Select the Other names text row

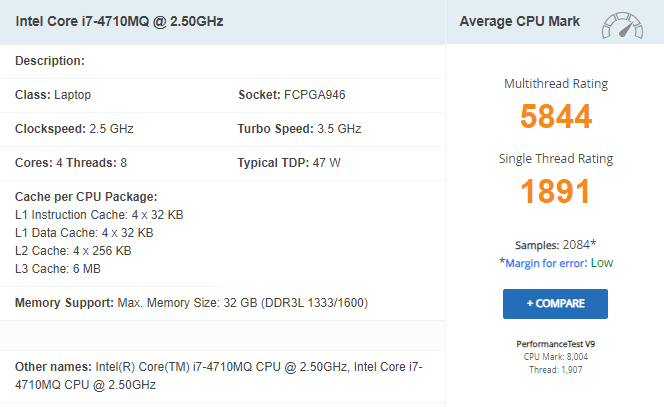[218, 375]
